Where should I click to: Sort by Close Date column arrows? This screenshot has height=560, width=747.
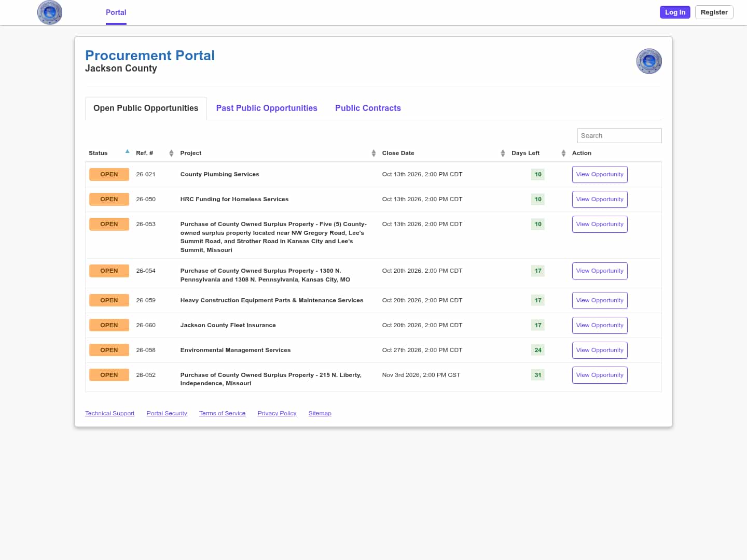tap(503, 153)
